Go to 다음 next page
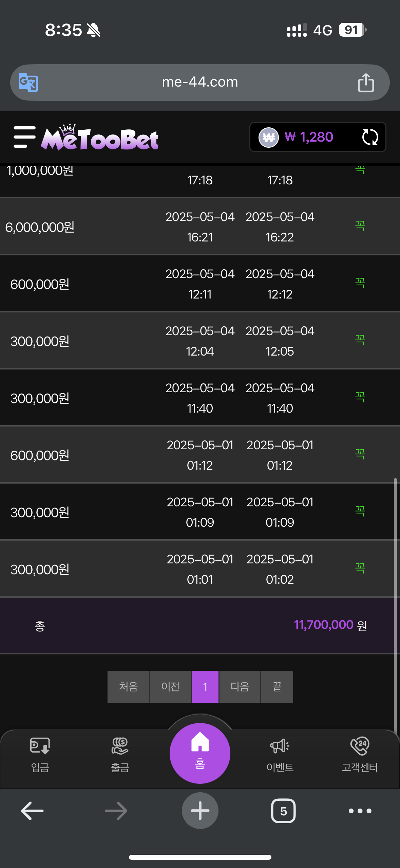400x868 pixels. coord(240,687)
